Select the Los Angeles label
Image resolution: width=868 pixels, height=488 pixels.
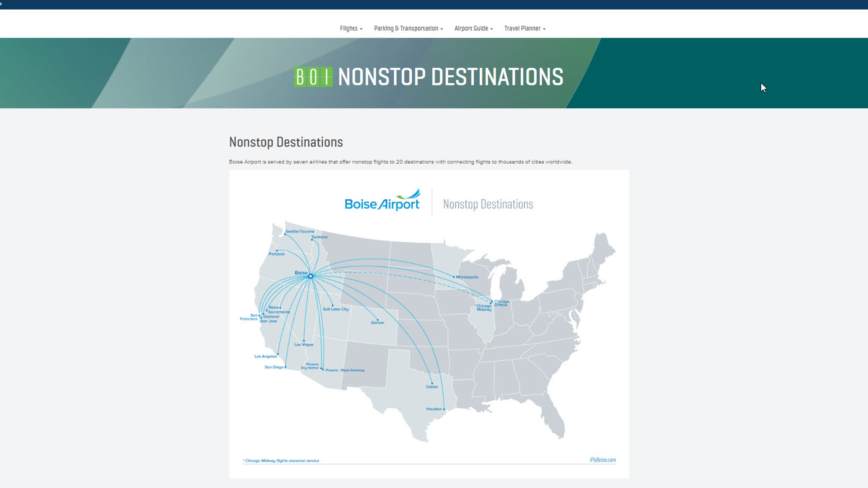(x=265, y=356)
